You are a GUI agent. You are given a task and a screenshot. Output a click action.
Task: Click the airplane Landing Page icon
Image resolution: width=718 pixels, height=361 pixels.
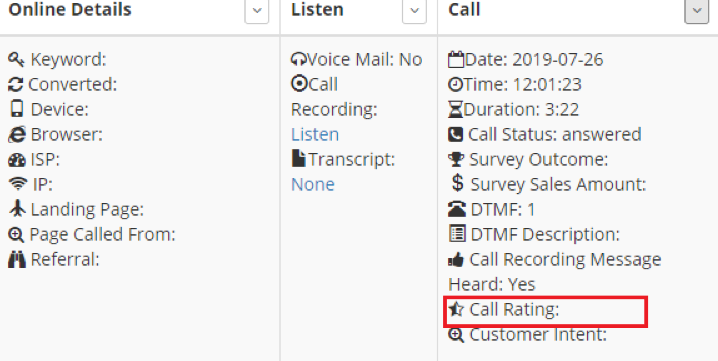point(17,208)
